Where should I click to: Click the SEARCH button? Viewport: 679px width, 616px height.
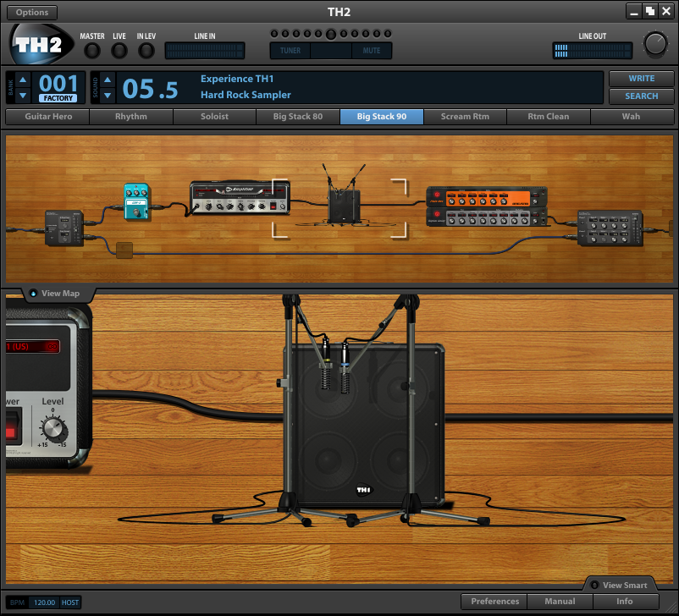click(x=642, y=96)
